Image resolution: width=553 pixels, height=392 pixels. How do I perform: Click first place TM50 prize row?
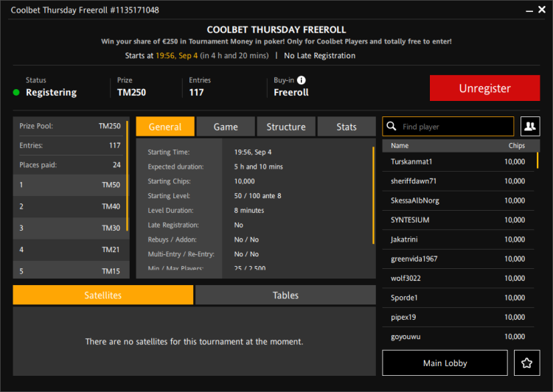point(70,185)
